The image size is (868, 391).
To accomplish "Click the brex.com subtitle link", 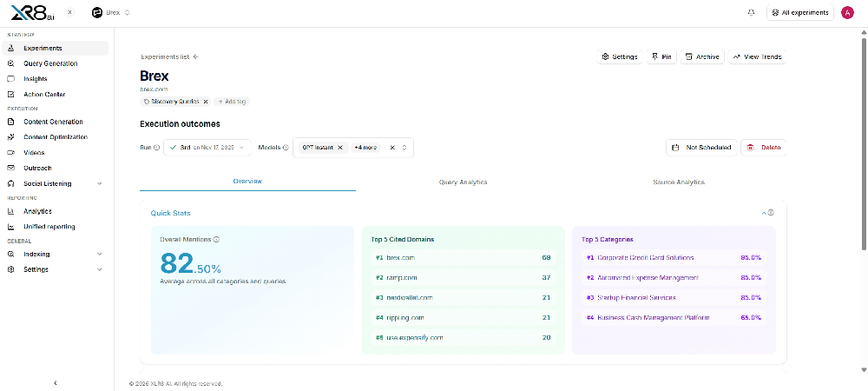I will coord(154,89).
